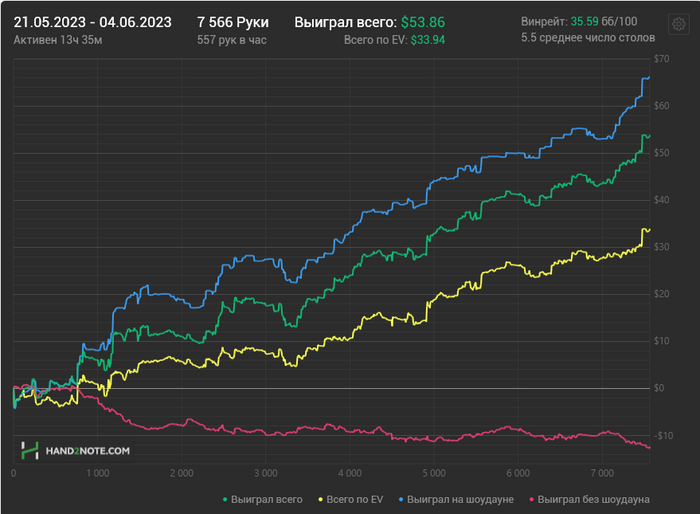Image resolution: width=700 pixels, height=514 pixels.
Task: Open the graph settings gear icon
Action: coord(679,24)
